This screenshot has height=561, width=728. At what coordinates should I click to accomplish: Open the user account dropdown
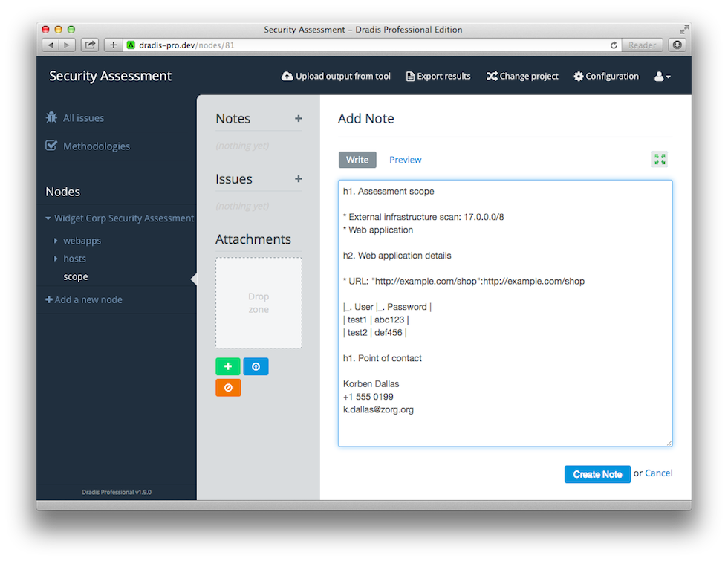(x=662, y=76)
